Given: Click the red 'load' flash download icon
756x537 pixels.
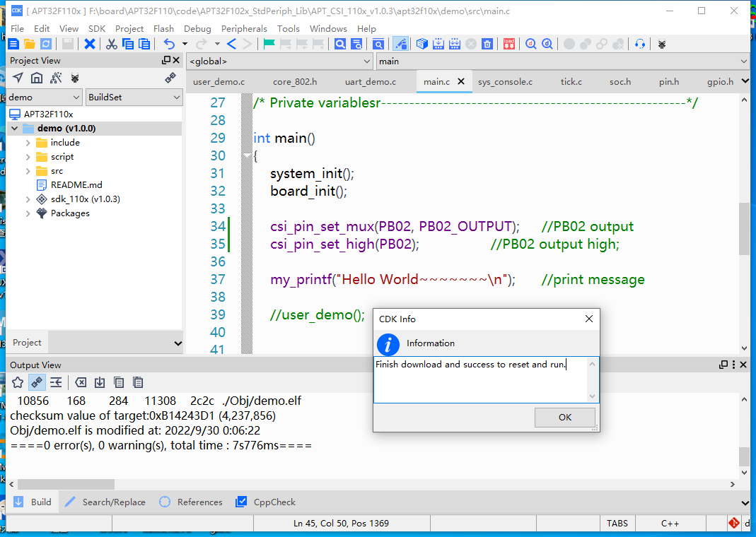Looking at the screenshot, I should pyautogui.click(x=509, y=44).
